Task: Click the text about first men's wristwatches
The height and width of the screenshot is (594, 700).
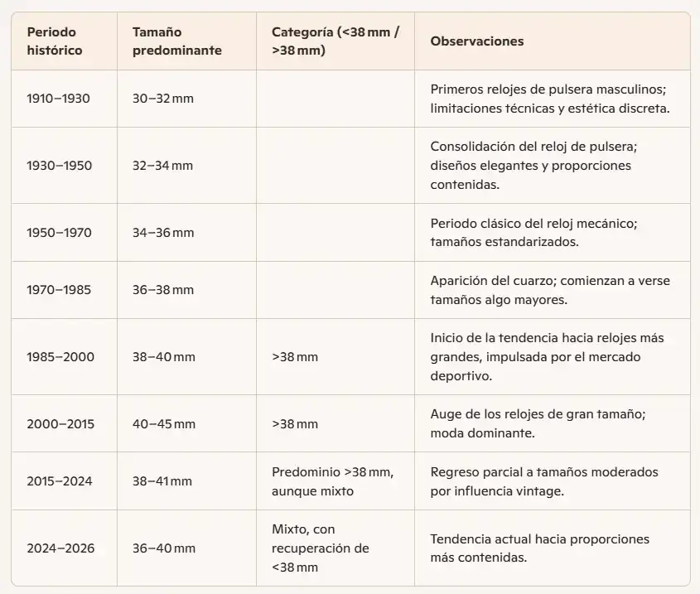Action: (549, 99)
